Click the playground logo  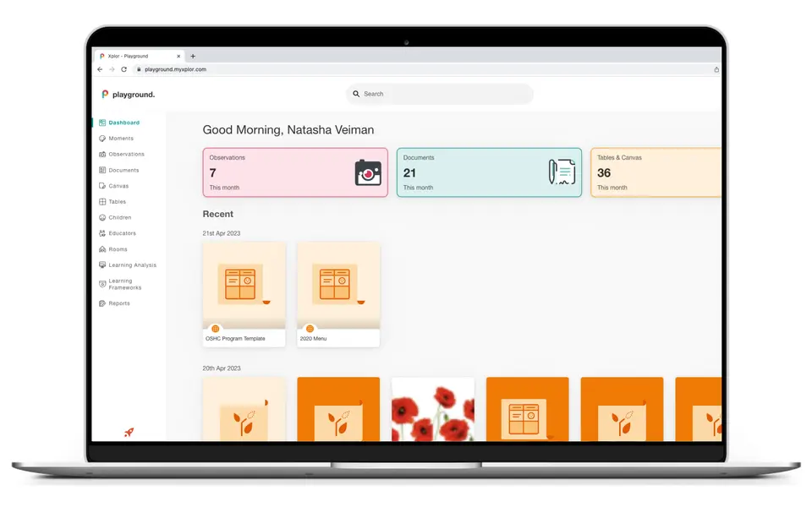128,94
